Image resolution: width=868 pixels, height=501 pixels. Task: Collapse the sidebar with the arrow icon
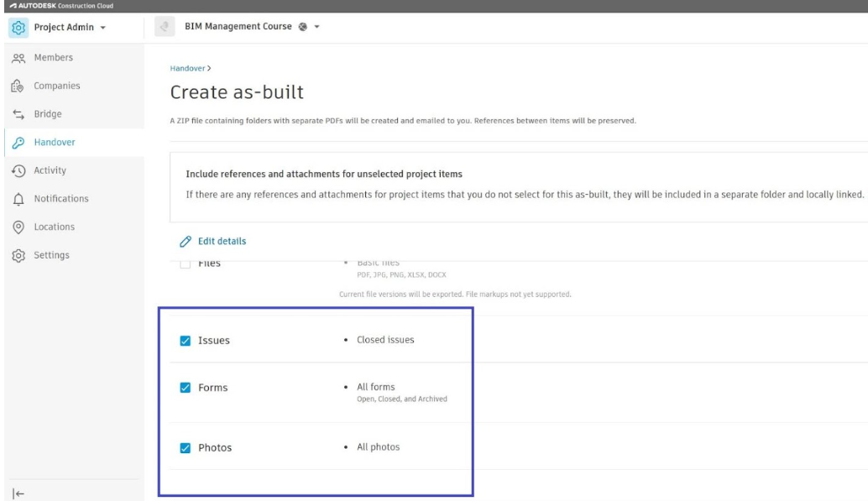click(18, 493)
